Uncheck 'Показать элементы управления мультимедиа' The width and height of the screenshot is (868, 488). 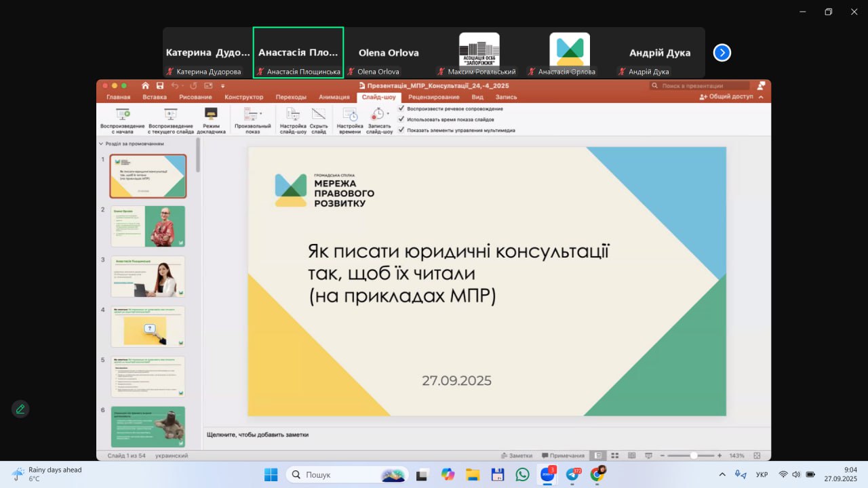pos(401,130)
